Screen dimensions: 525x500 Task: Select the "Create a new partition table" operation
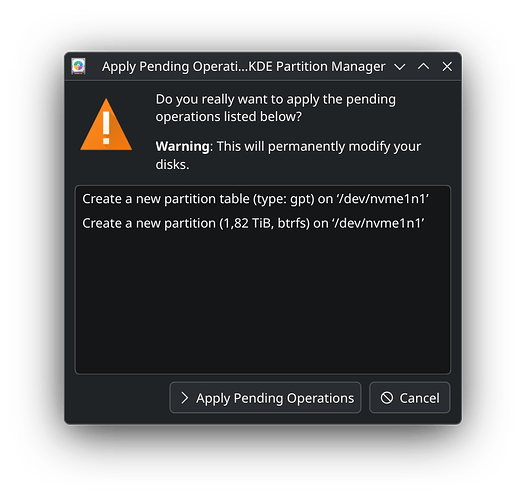pos(263,199)
